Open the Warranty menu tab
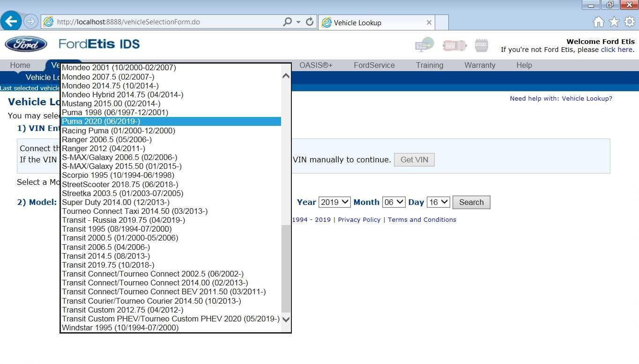This screenshot has width=639, height=364. click(x=480, y=66)
